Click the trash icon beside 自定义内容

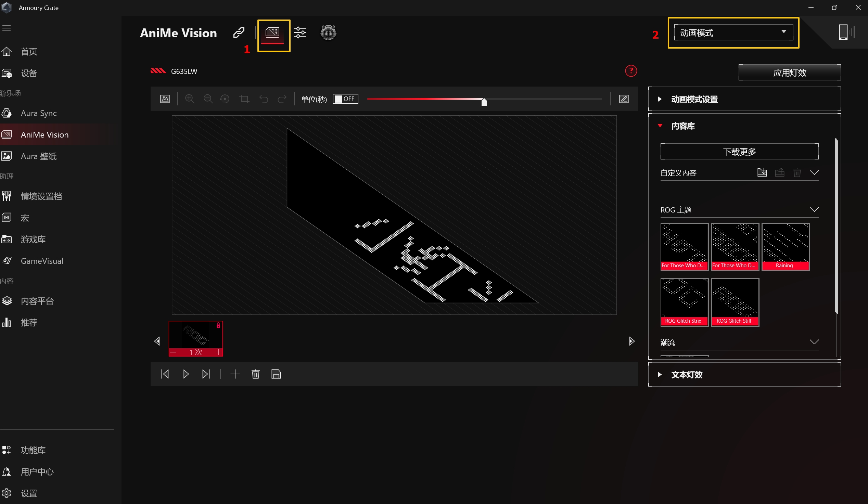coord(797,172)
